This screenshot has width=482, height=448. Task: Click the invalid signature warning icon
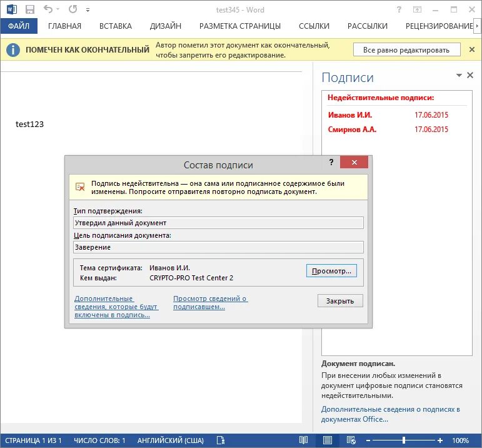pos(80,186)
